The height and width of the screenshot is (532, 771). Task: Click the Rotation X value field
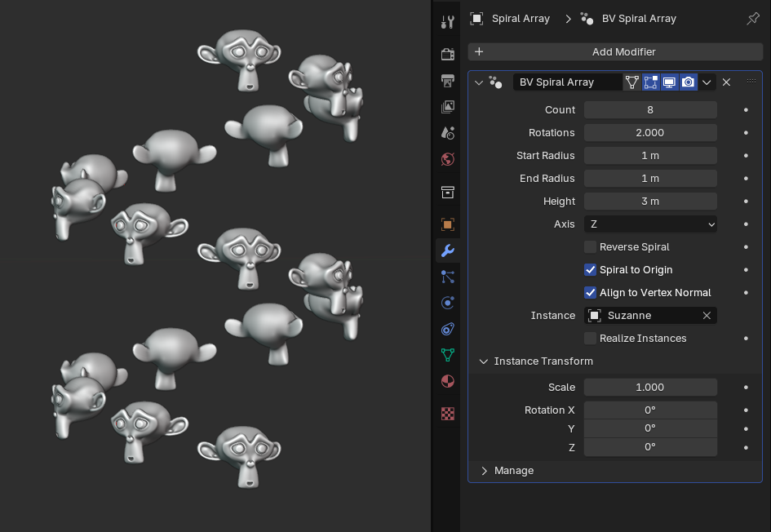point(650,410)
